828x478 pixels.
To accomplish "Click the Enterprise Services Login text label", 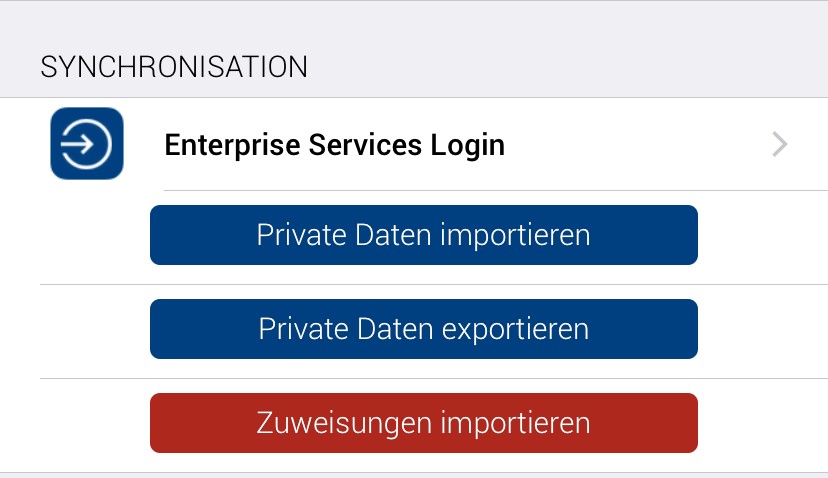I will coord(334,146).
